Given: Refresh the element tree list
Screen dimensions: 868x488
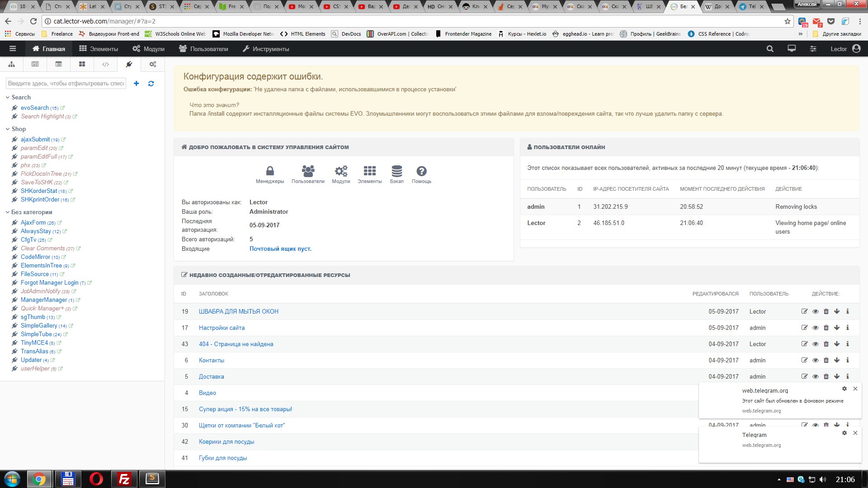Looking at the screenshot, I should [x=151, y=84].
